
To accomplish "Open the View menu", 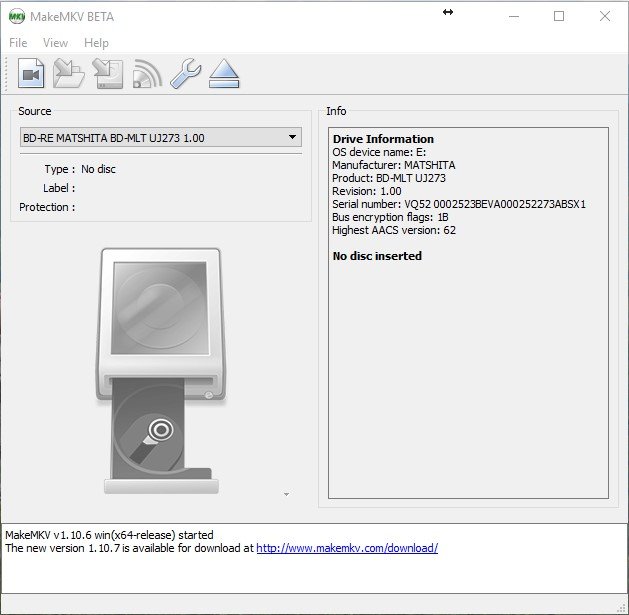I will [55, 43].
